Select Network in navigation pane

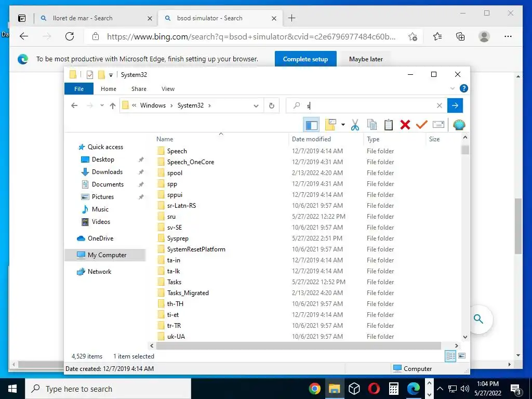tap(99, 272)
